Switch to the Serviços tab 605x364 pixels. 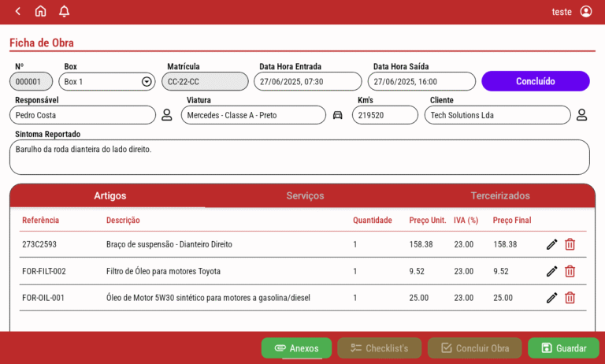point(305,195)
